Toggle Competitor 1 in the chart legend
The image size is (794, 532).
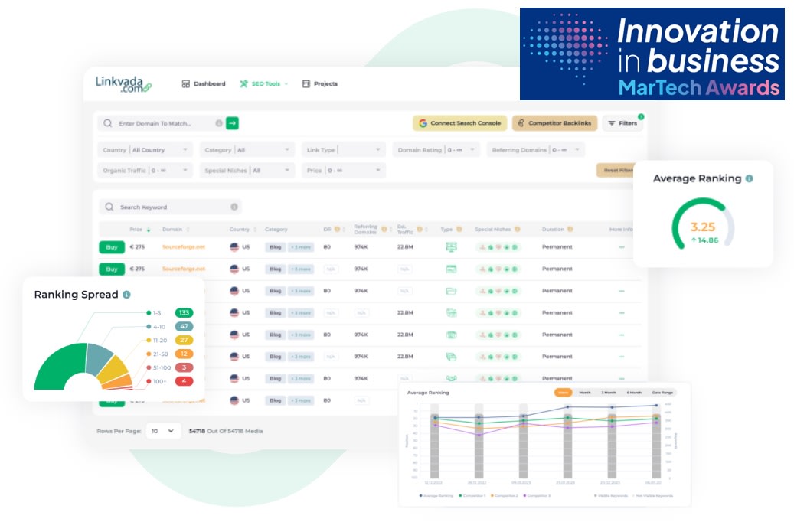[472, 495]
